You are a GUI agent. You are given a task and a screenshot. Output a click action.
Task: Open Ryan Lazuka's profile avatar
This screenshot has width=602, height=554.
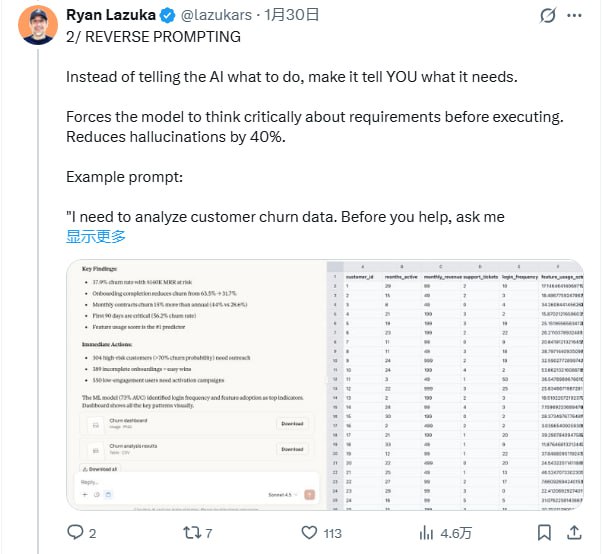[33, 25]
